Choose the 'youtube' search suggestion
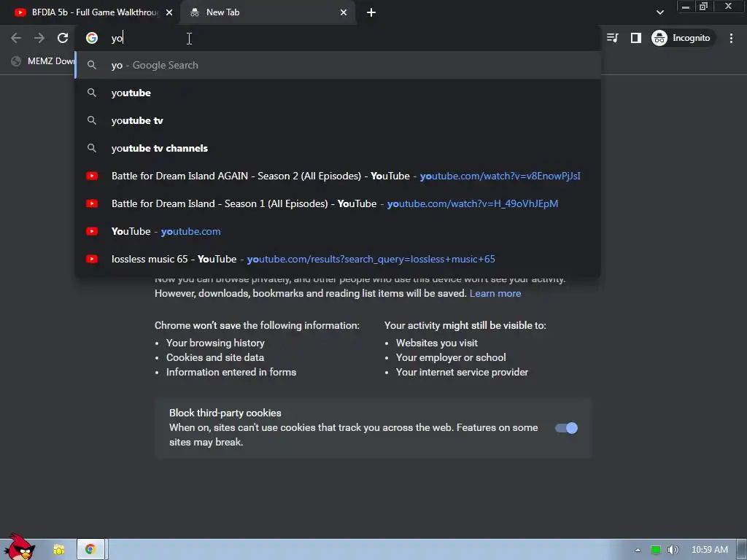Image resolution: width=747 pixels, height=560 pixels. point(338,93)
